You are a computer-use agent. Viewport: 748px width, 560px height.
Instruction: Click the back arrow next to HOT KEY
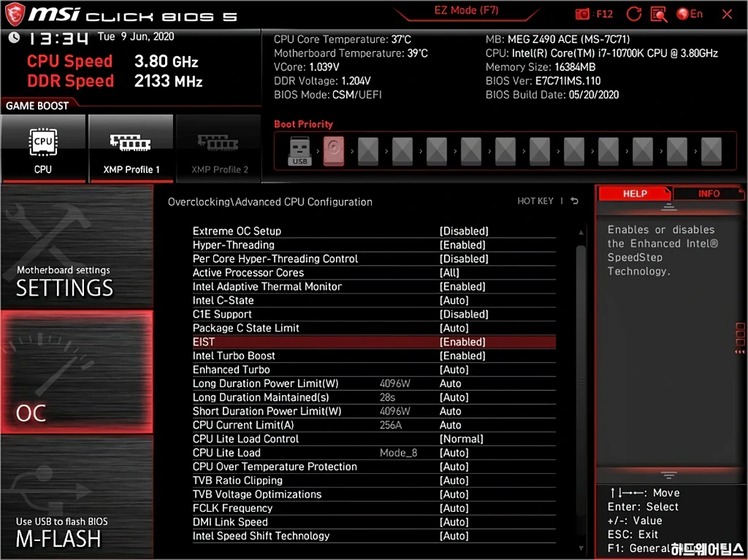574,201
